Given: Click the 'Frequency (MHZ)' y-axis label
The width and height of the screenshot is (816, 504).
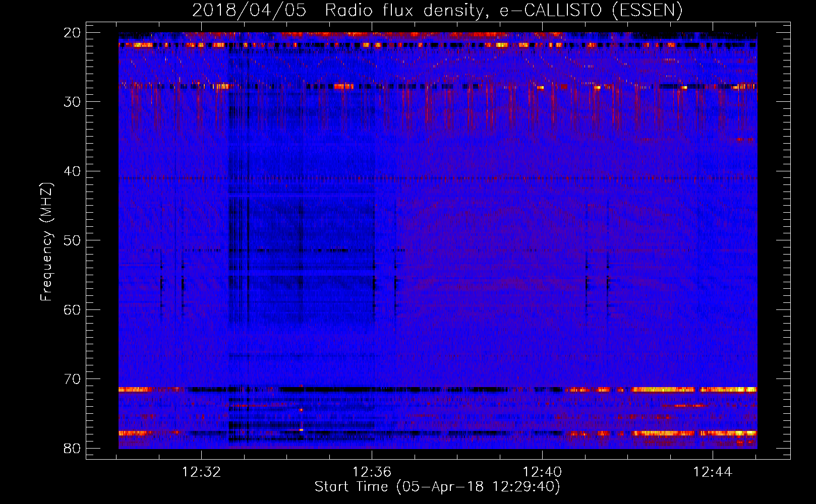Looking at the screenshot, I should point(46,242).
